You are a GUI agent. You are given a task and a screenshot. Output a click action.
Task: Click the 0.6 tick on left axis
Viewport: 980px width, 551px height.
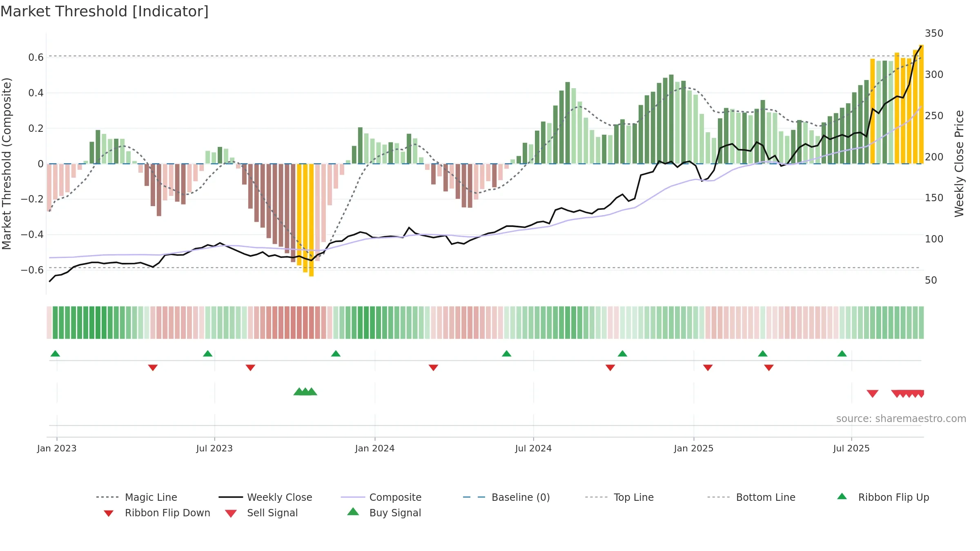coord(36,58)
